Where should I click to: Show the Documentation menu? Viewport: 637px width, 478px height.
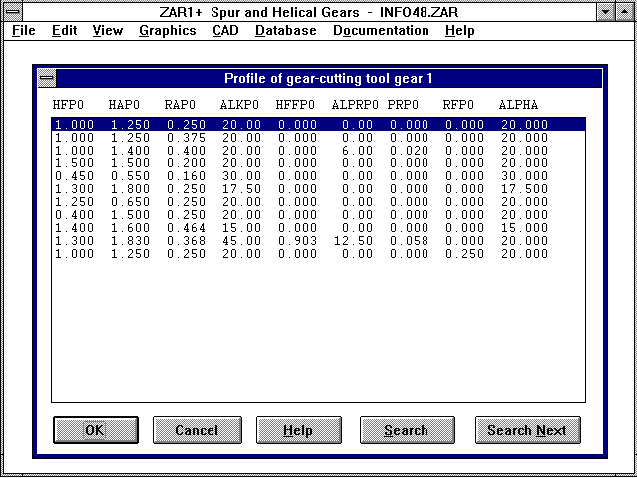click(x=380, y=31)
